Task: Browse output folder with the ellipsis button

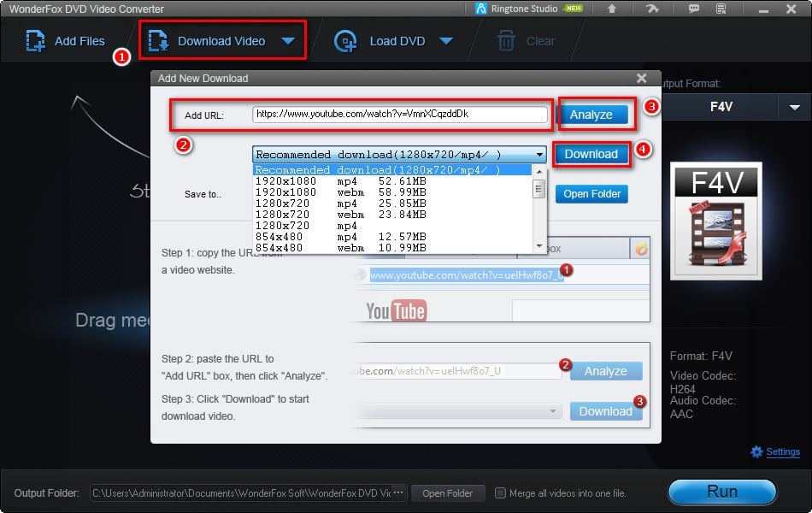Action: coord(398,493)
